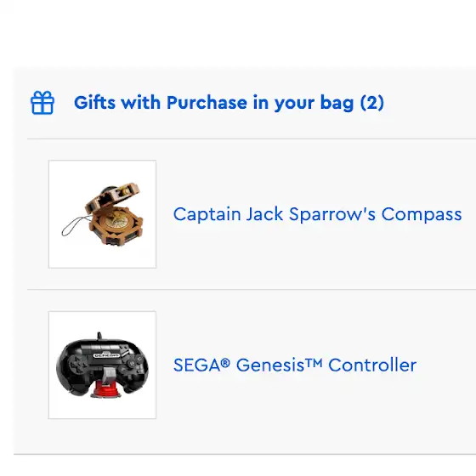Click the (2) count in the heading
This screenshot has height=476, width=476.
click(372, 103)
